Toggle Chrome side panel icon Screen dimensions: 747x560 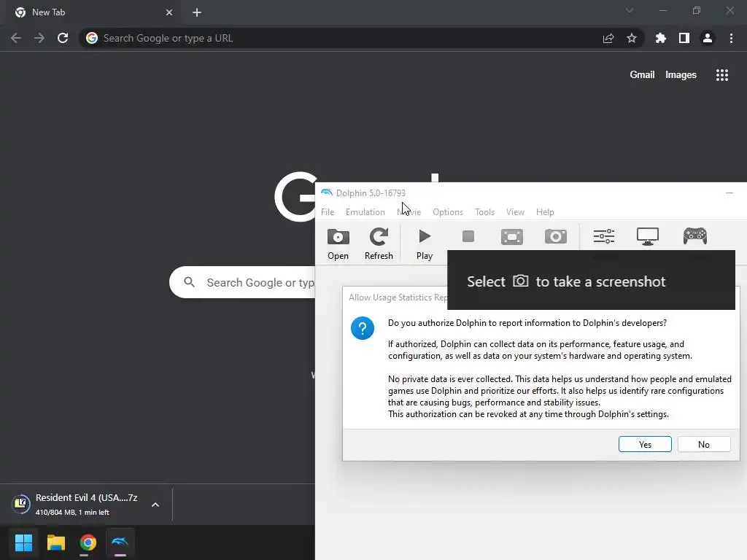point(684,38)
